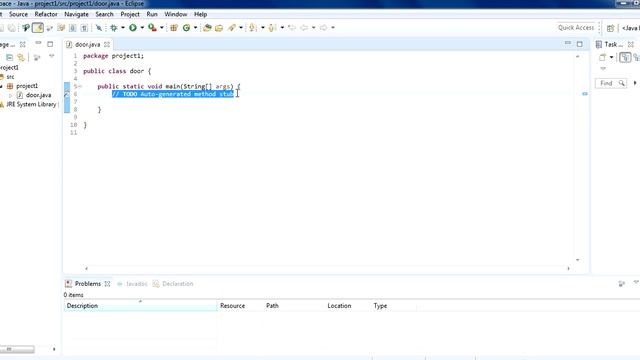Select the Problems tab
Image resolution: width=640 pixels, height=360 pixels.
[88, 284]
